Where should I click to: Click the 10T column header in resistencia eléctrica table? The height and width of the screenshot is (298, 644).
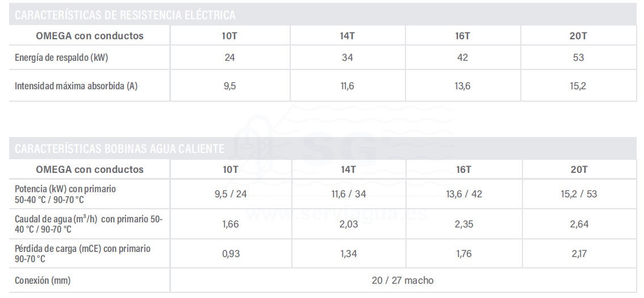click(x=229, y=36)
